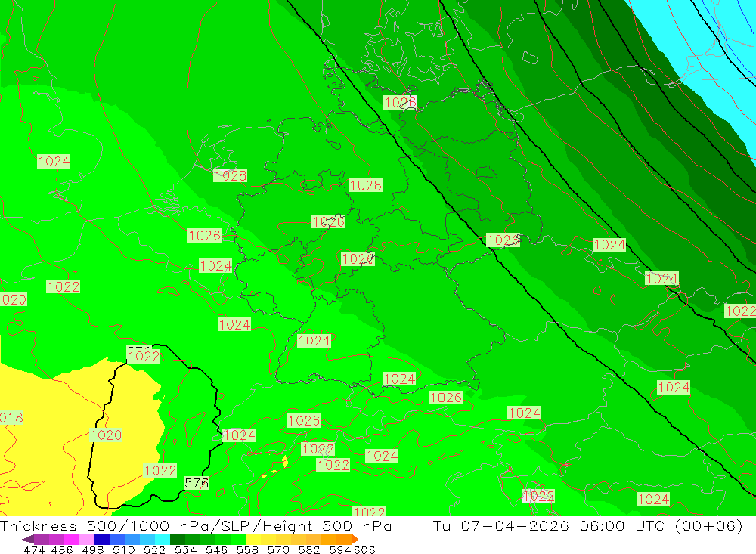This screenshot has height=554, width=756.
Task: Click the black 576 height contour label
Action: (x=197, y=483)
